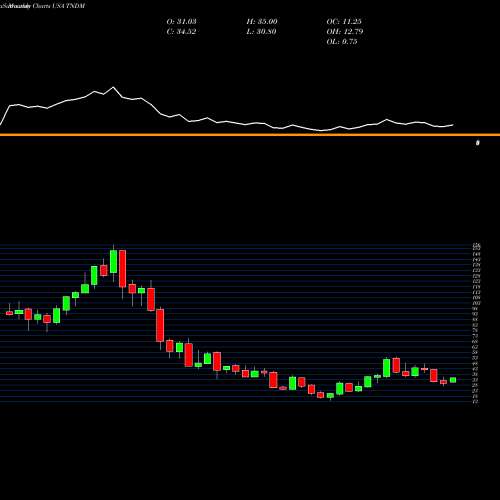Click the orange horizontal baseline under the line chart

click(250, 135)
